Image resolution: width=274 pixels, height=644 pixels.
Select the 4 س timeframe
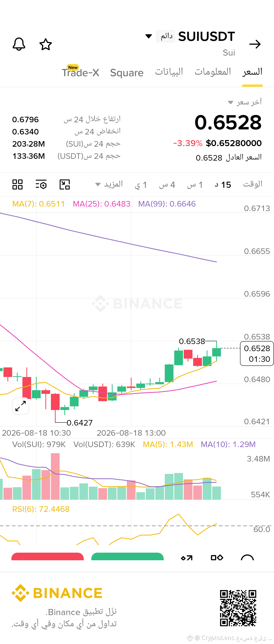[x=167, y=185]
